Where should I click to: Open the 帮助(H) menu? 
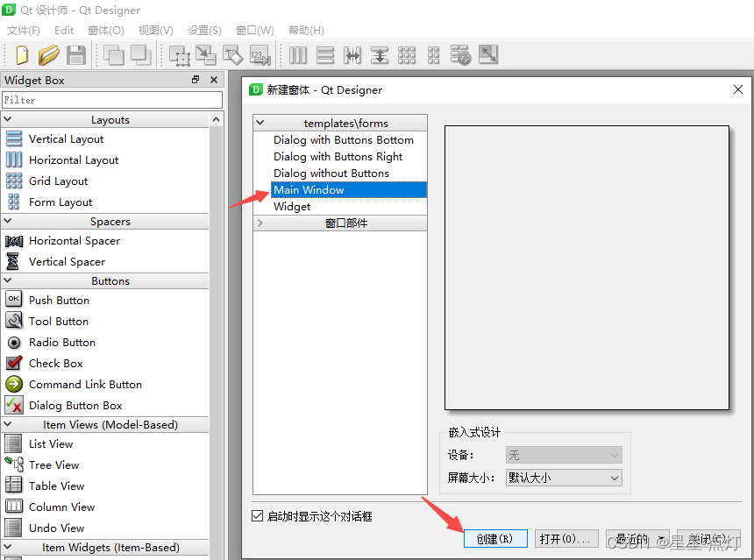coord(306,31)
